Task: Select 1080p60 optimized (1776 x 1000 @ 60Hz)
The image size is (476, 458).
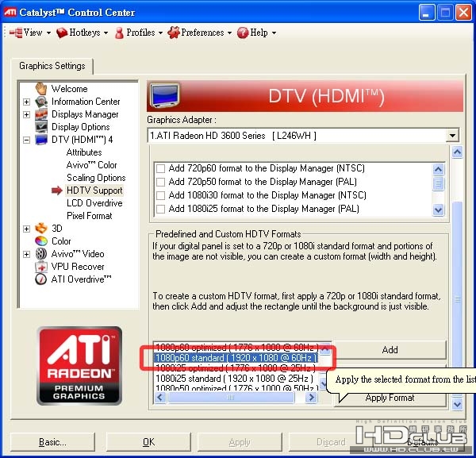Action: (x=236, y=347)
